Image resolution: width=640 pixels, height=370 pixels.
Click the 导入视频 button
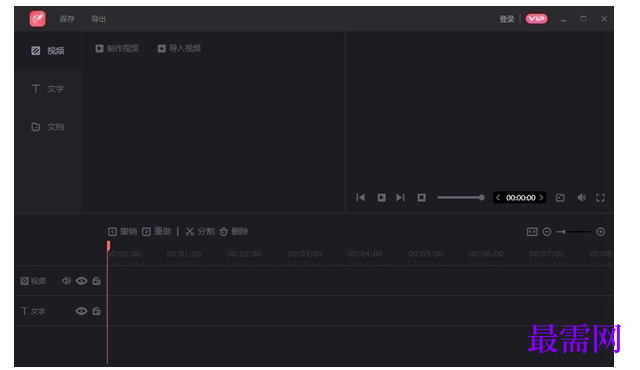tap(180, 49)
